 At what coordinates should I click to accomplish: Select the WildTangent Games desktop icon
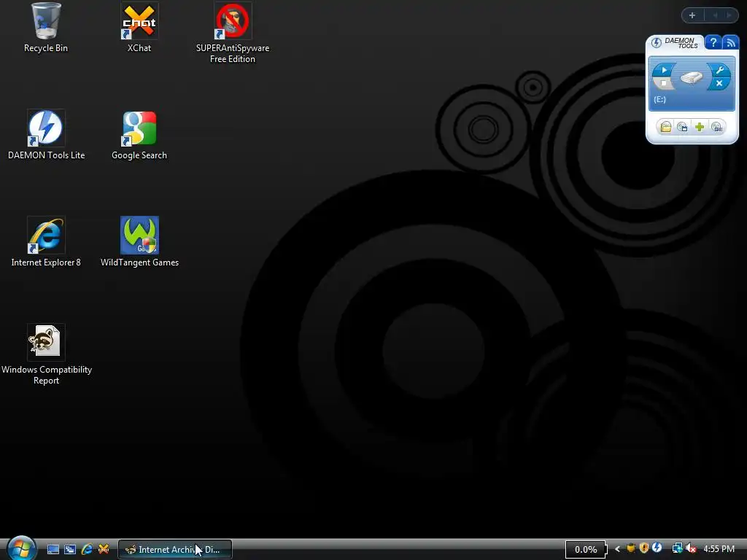[x=139, y=242]
